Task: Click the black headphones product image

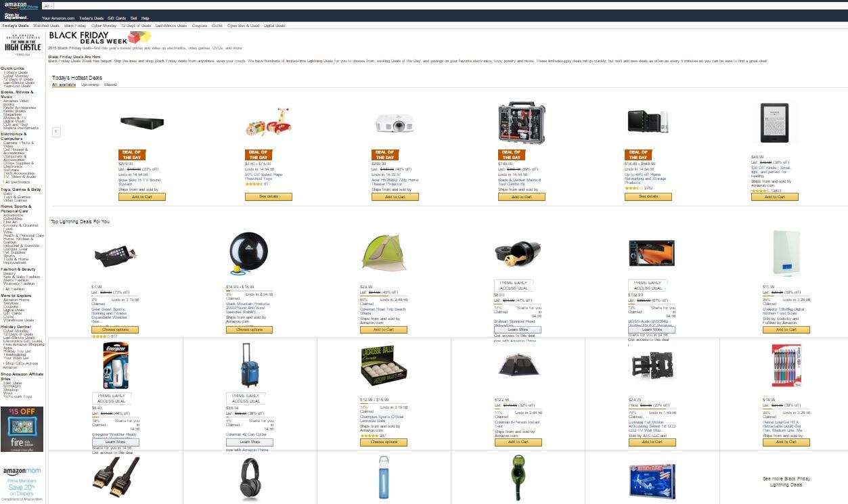Action: tap(250, 479)
